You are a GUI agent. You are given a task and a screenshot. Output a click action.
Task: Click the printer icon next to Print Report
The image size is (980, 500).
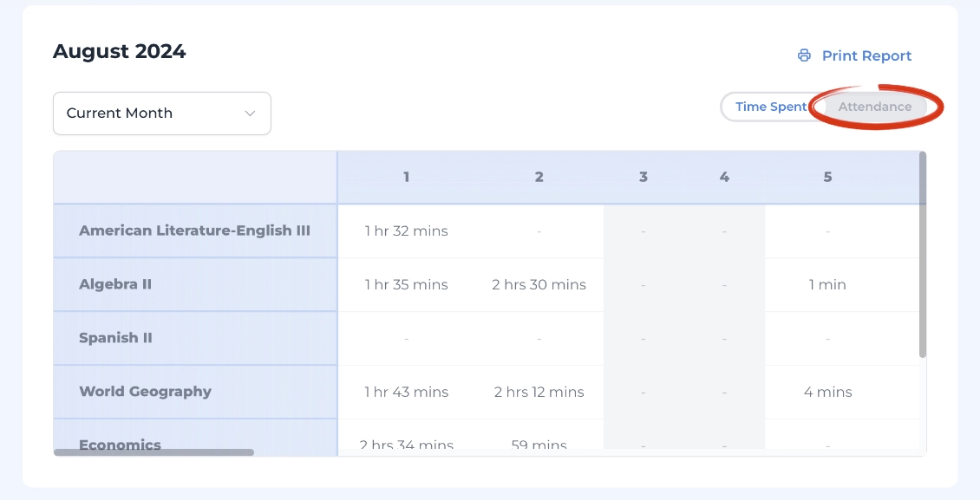[x=804, y=55]
